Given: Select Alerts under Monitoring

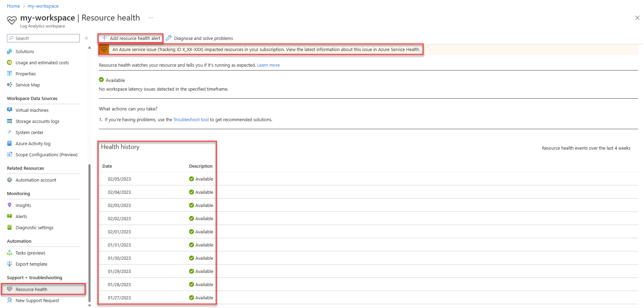Looking at the screenshot, I should coord(21,216).
